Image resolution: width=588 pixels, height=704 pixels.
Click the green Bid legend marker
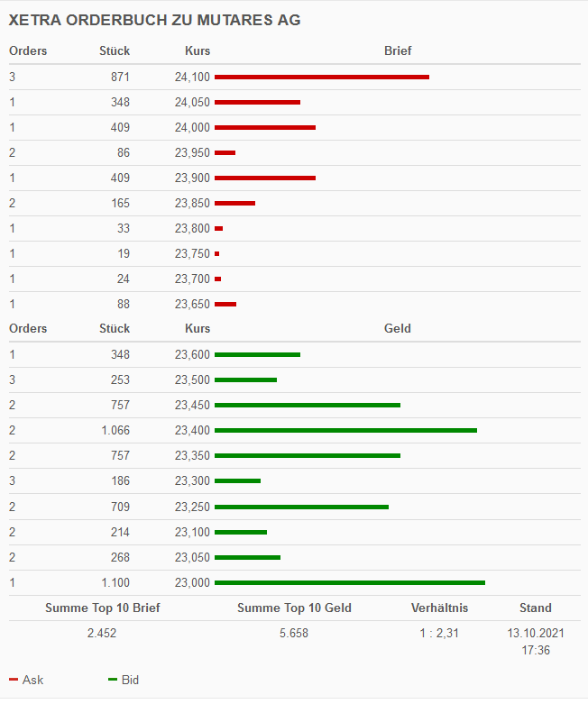point(113,680)
